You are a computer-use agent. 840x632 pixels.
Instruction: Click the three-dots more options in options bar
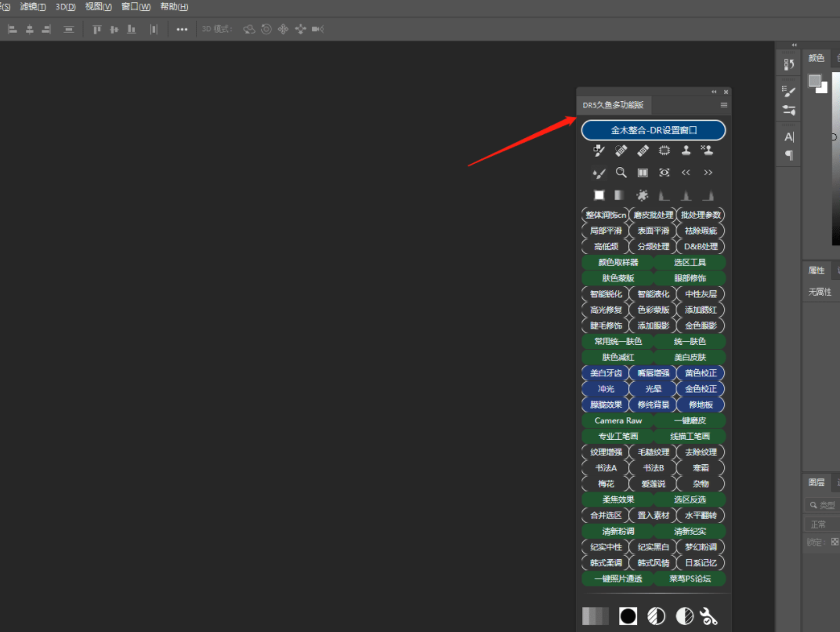[x=182, y=29]
